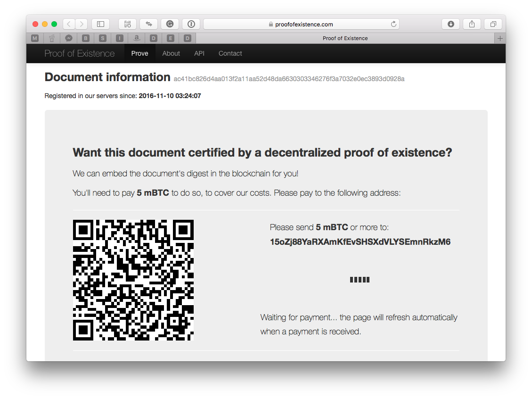
Task: Open the Reddit bookmark icon
Action: click(51, 38)
